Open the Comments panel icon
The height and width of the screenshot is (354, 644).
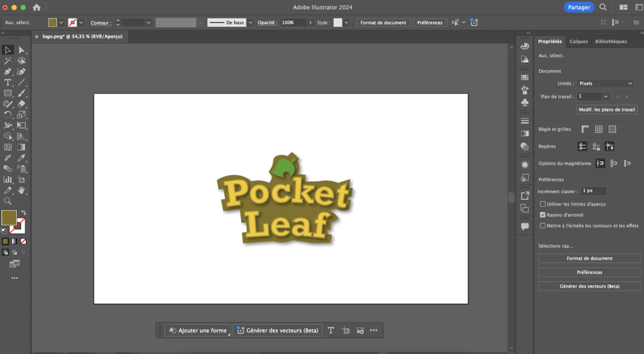(x=525, y=227)
